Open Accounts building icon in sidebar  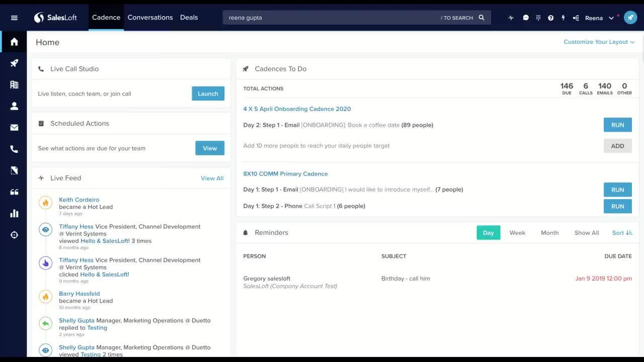(x=14, y=84)
